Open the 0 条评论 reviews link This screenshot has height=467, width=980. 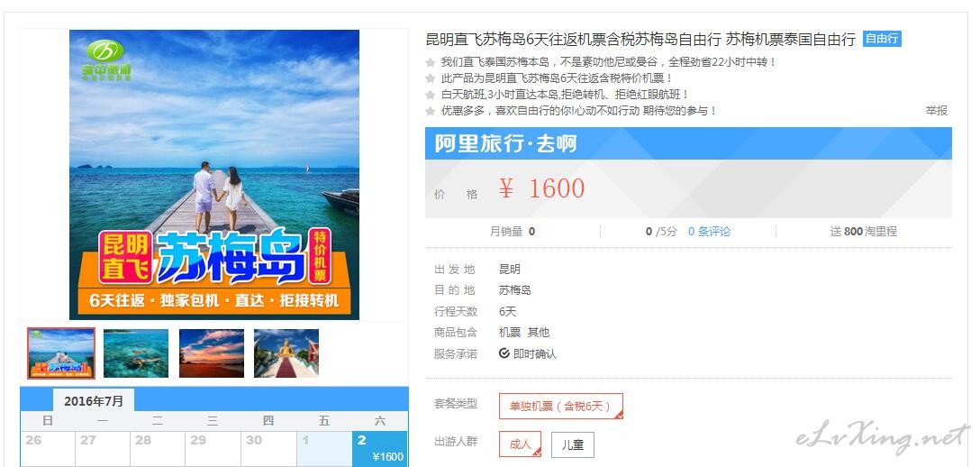pyautogui.click(x=709, y=232)
